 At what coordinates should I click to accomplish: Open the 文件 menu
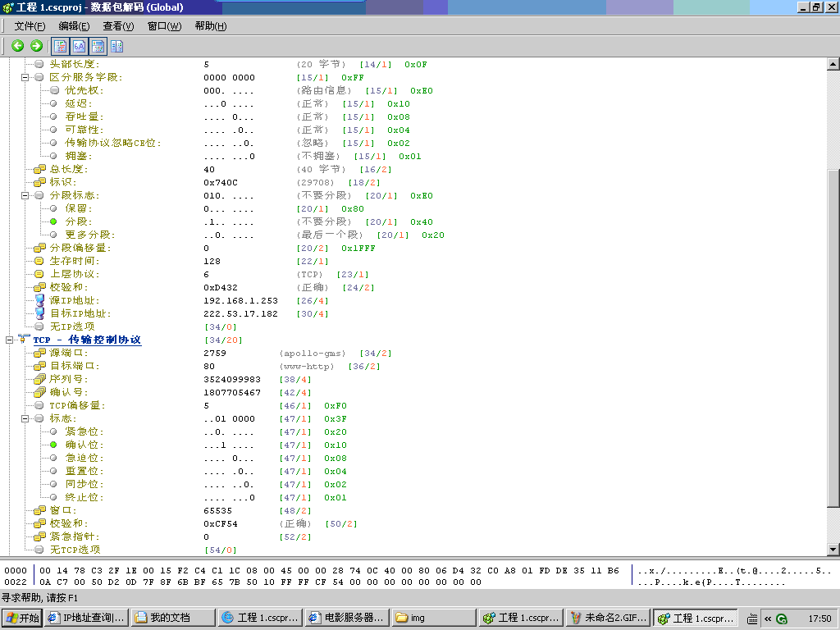click(x=26, y=25)
